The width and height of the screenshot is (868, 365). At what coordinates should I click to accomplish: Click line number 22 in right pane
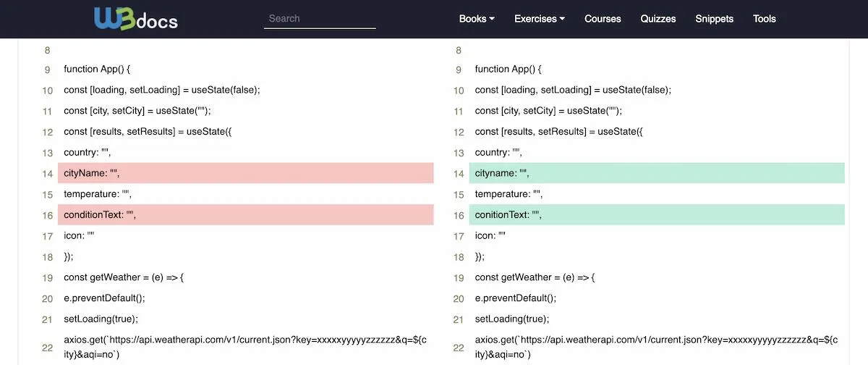[459, 348]
